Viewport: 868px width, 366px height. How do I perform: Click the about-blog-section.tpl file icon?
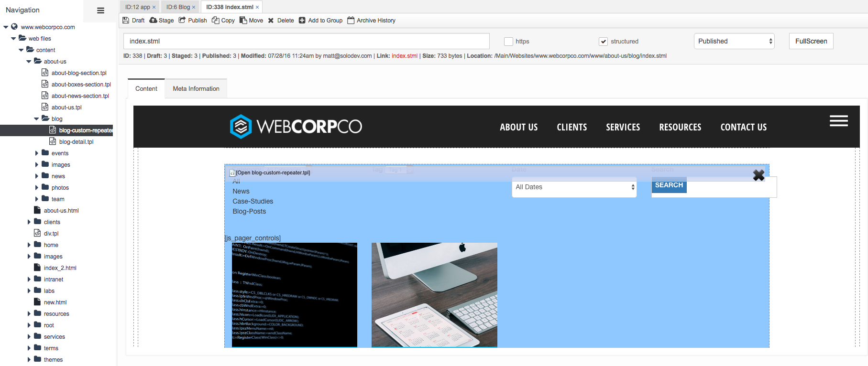45,73
